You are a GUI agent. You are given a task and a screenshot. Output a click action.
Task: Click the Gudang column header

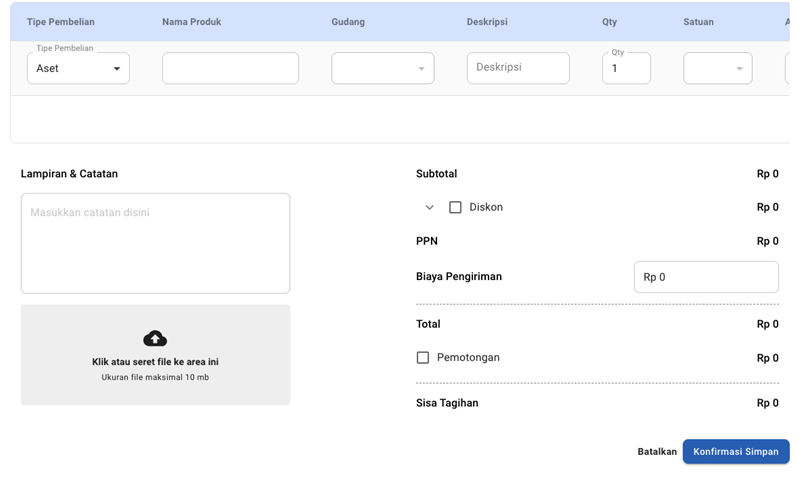click(348, 22)
